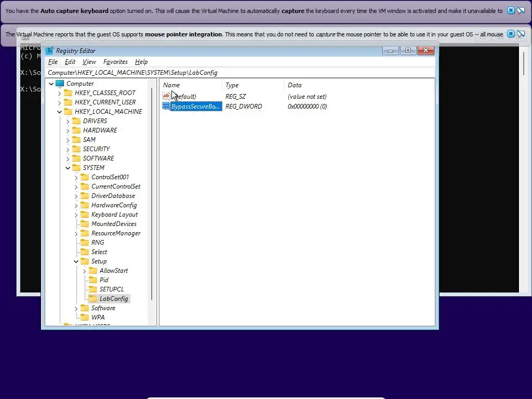
Task: Click the LabConfig key label
Action: (x=114, y=299)
